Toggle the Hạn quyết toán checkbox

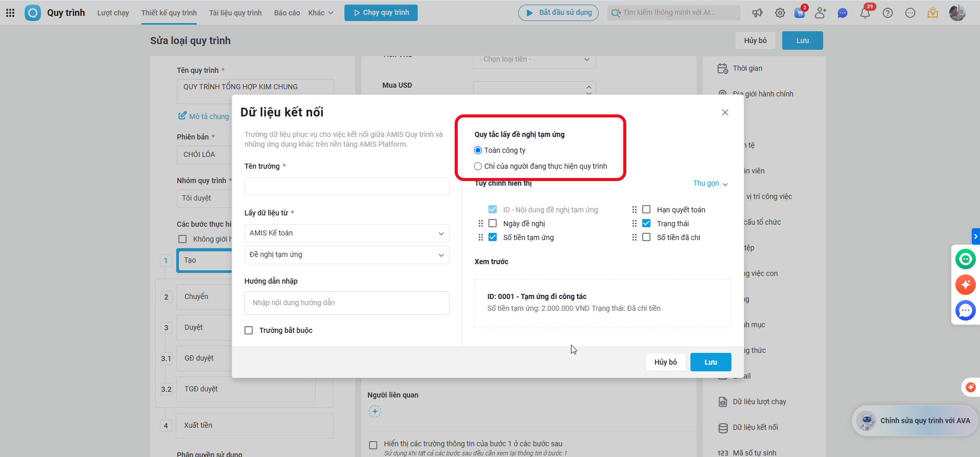tap(646, 210)
